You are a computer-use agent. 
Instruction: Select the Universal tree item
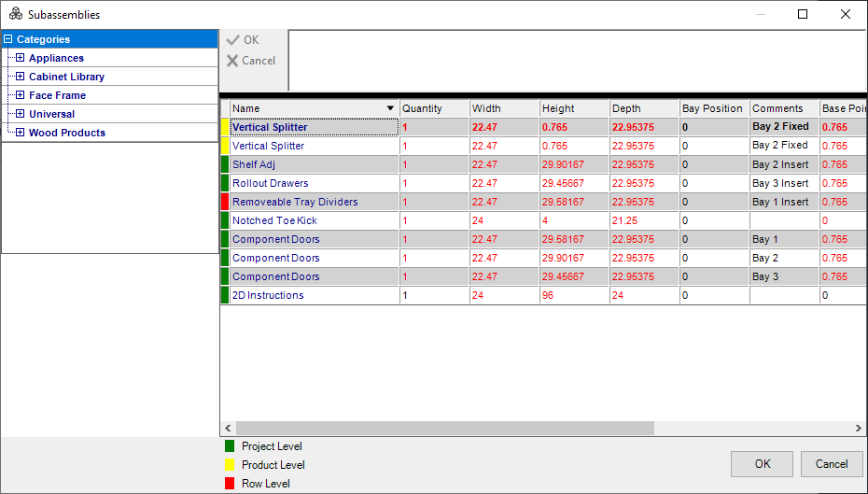(51, 114)
